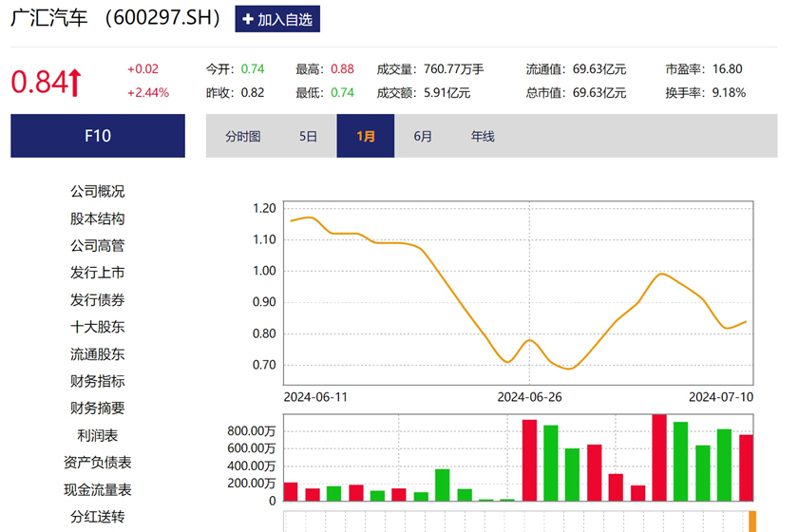Screen dimensions: 798x532
Task: Click the 换手率 value 9.18%
Action: [x=729, y=93]
